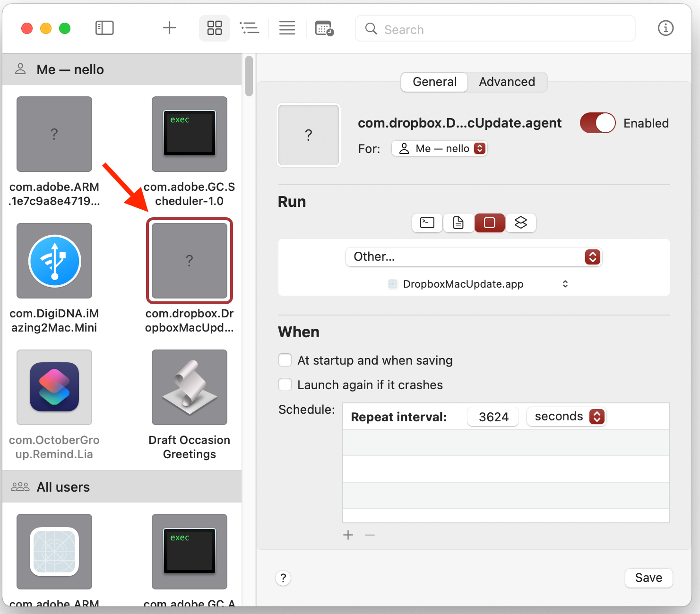Toggle the sidebar panel icon
Image resolution: width=700 pixels, height=614 pixels.
pos(104,28)
